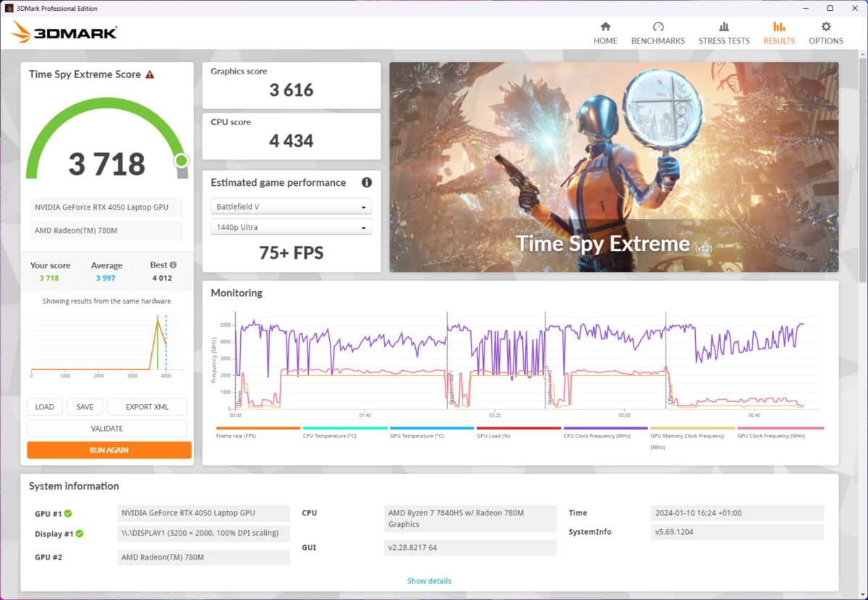The width and height of the screenshot is (868, 600).
Task: Click the Show details link
Action: tap(429, 581)
